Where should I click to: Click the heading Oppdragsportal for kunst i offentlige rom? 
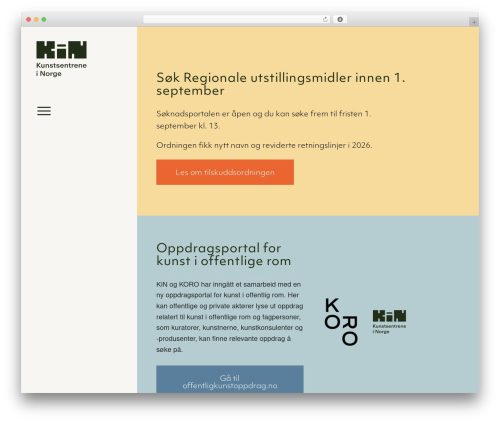point(224,254)
